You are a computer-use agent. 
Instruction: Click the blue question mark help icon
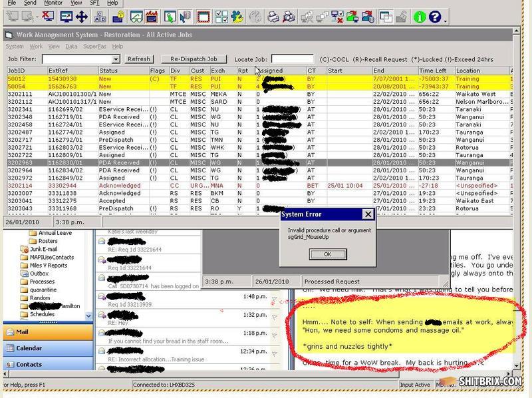tap(435, 16)
